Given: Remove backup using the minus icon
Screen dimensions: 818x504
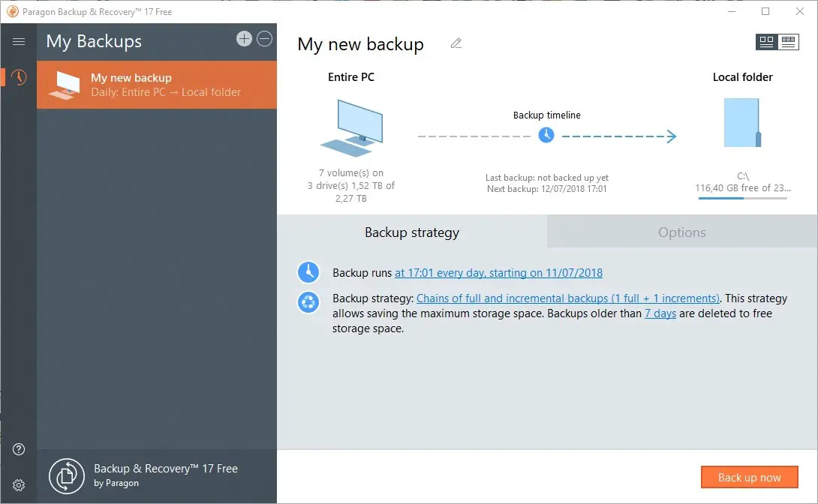Looking at the screenshot, I should pos(264,39).
